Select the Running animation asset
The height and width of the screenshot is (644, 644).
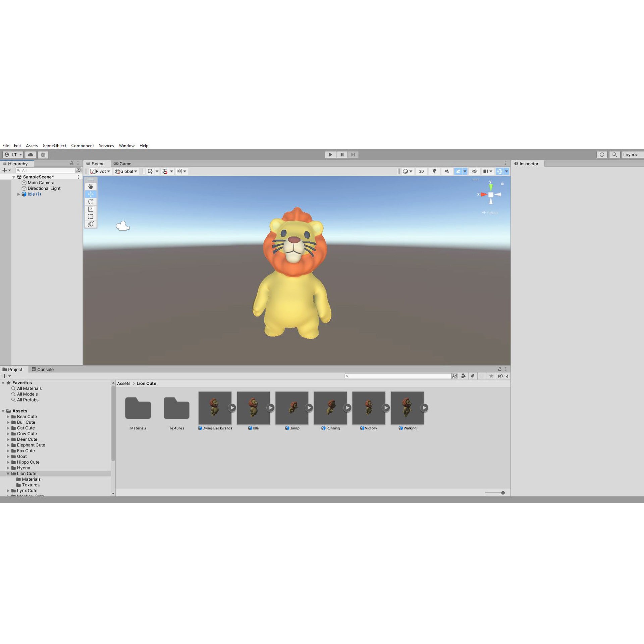click(330, 408)
